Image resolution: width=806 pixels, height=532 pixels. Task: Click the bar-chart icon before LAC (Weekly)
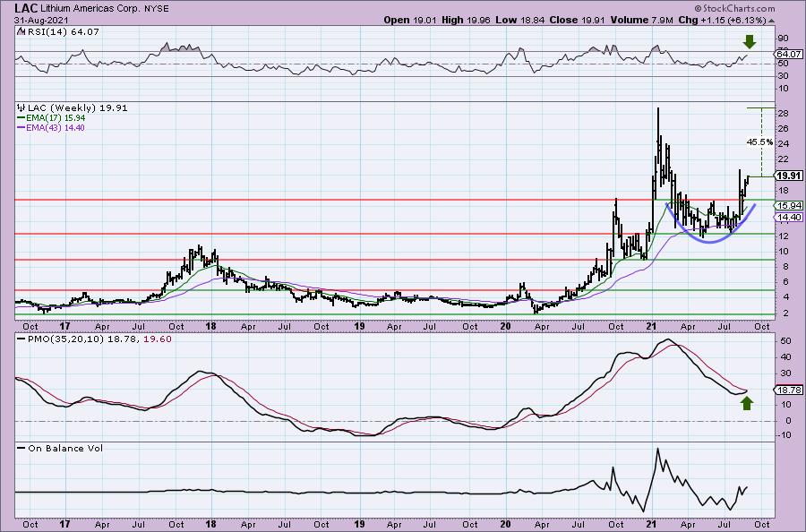tap(21, 108)
